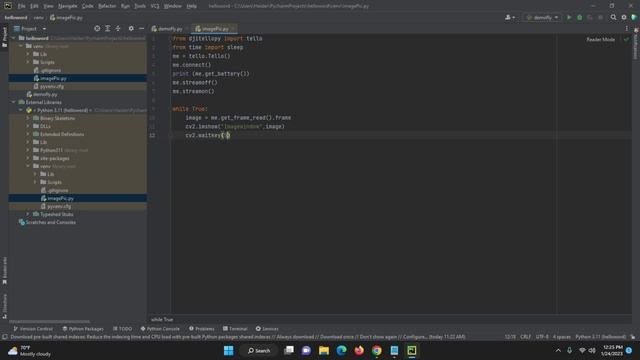Open the Structure side tool window
Image resolution: width=640 pixels, height=360 pixels.
pos(4,306)
